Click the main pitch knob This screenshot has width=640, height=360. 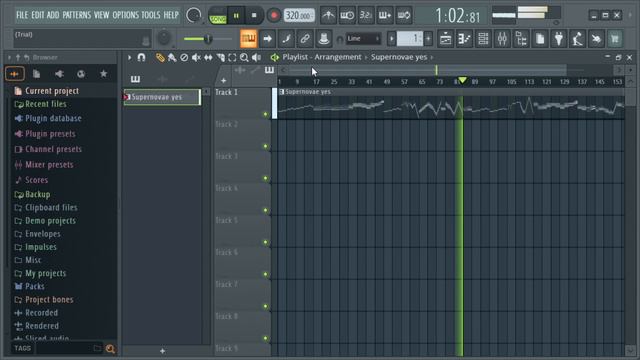[x=164, y=38]
